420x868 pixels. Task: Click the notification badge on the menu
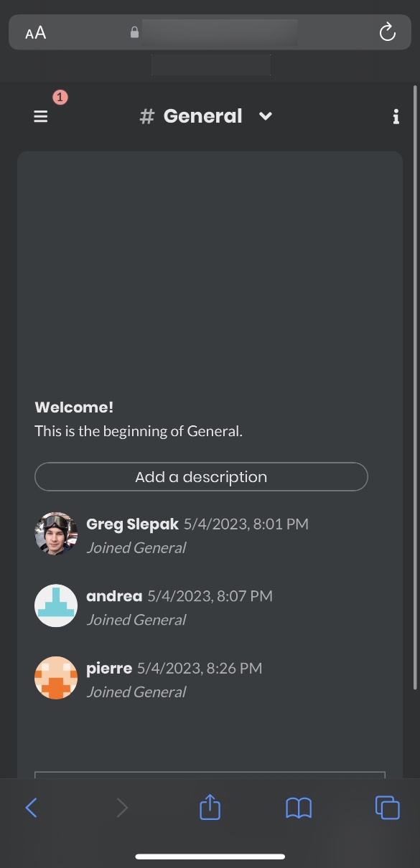coord(60,97)
